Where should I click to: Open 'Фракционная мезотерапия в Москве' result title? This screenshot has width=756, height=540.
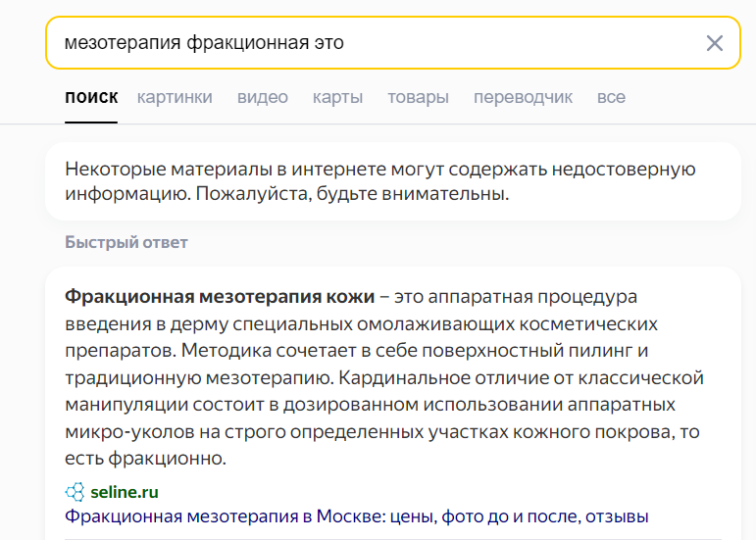356,516
